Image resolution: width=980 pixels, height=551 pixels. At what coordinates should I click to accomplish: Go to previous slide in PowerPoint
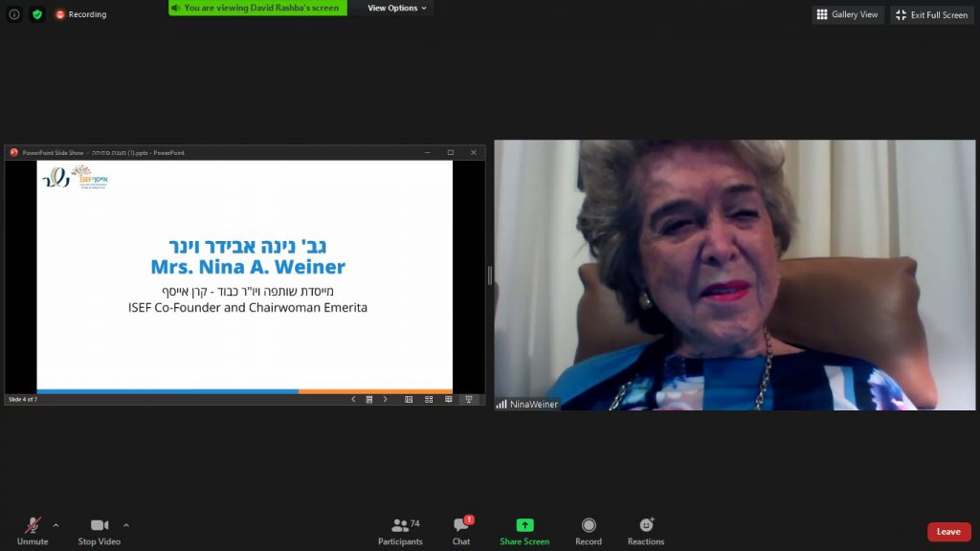353,399
